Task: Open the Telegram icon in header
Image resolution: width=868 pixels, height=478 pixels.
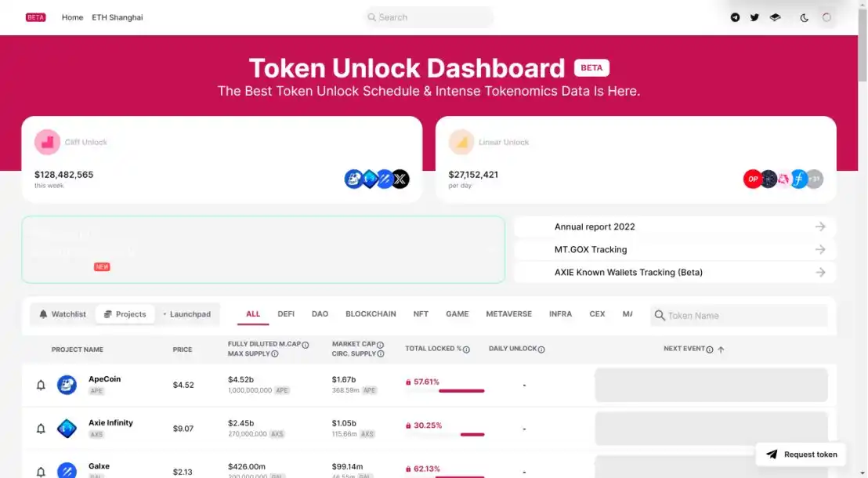Action: 735,17
